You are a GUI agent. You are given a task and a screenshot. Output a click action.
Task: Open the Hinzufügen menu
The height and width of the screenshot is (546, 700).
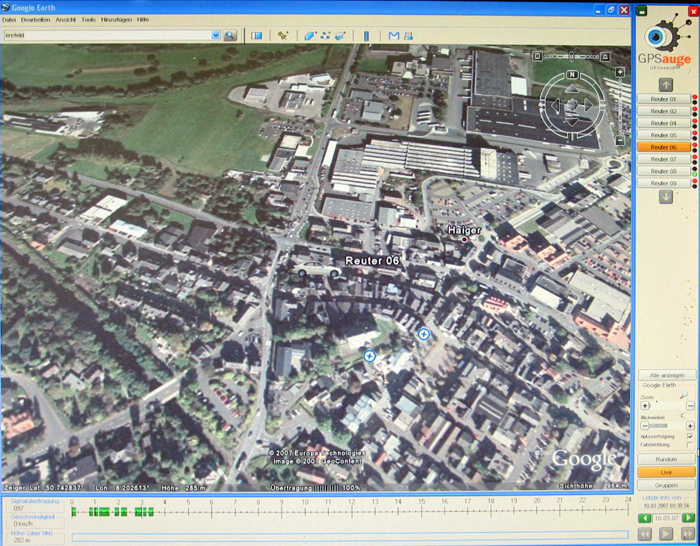pos(115,19)
